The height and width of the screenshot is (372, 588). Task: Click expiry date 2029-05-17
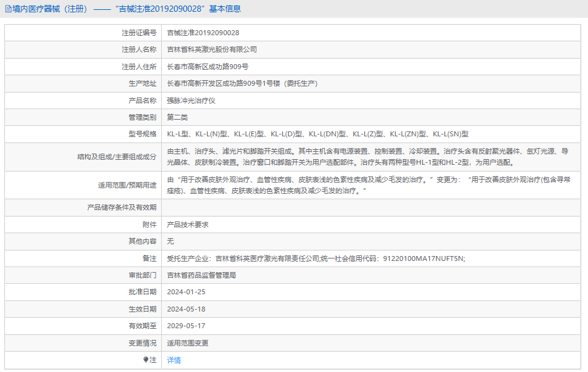tap(186, 326)
